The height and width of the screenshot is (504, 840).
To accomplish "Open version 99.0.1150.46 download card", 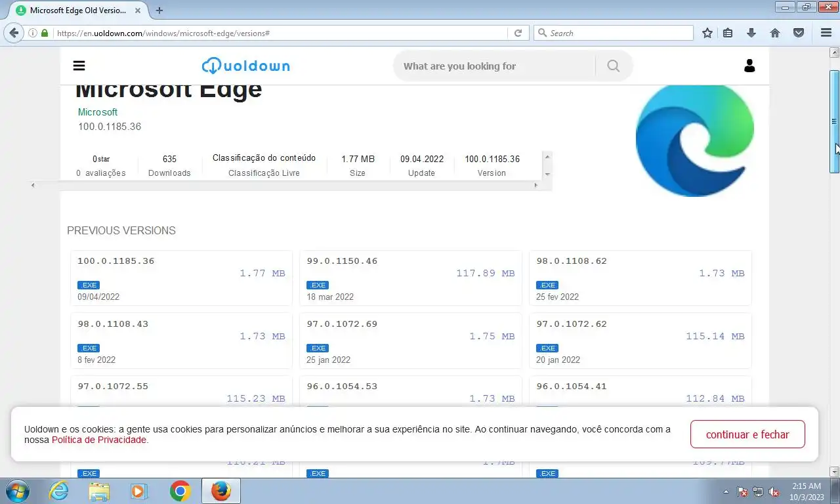I will click(411, 278).
